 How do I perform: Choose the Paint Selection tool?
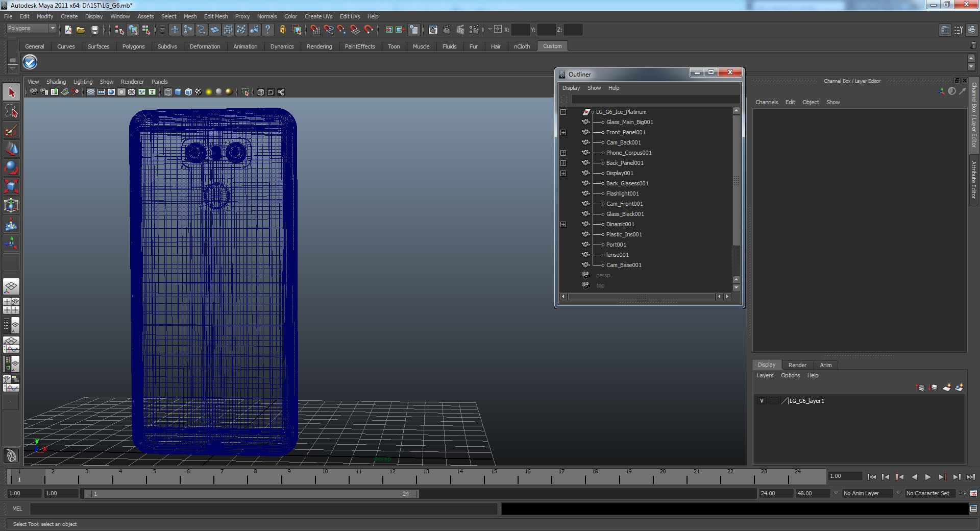(x=11, y=130)
